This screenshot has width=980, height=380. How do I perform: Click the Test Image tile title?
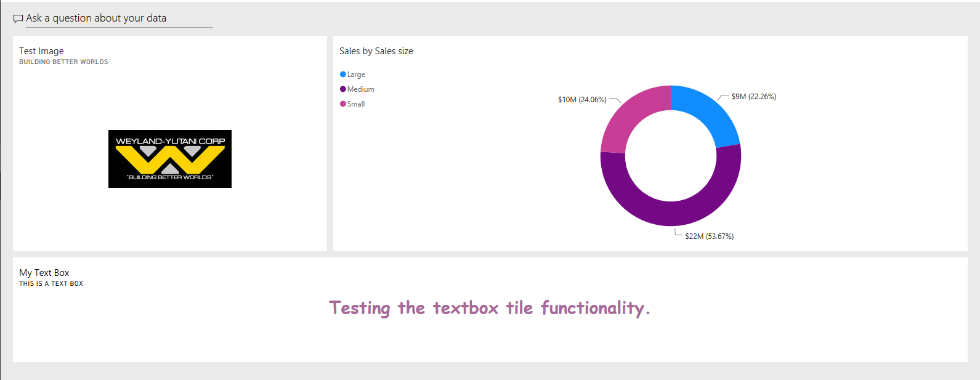pos(41,51)
